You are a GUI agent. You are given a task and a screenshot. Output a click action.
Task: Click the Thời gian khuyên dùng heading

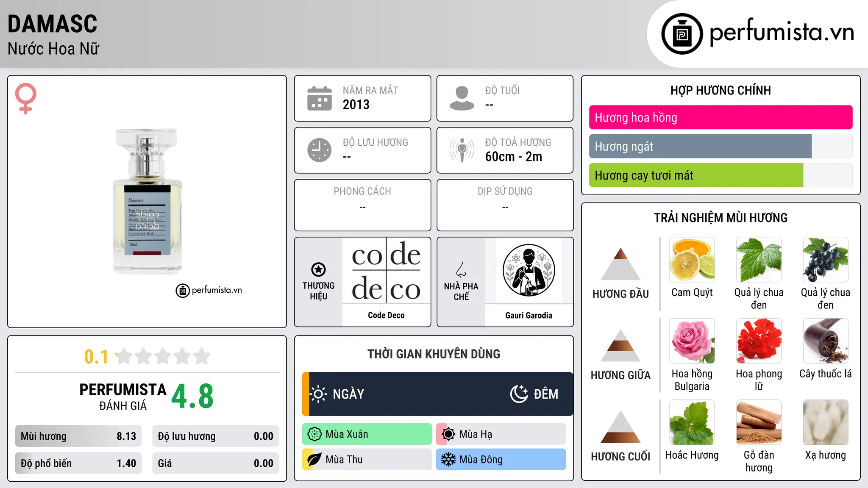[434, 354]
